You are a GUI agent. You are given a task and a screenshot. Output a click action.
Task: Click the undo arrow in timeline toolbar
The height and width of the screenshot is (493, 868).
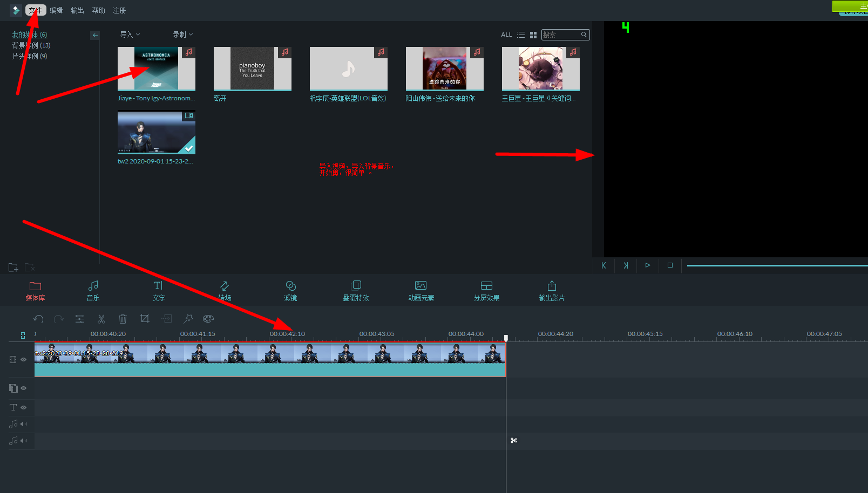38,319
